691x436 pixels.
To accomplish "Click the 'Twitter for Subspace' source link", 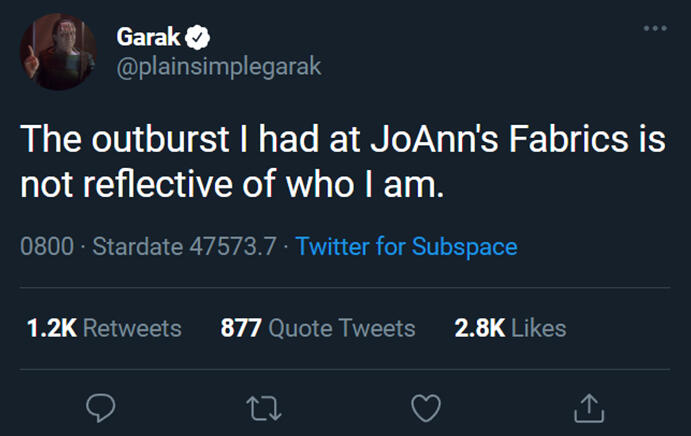I will pyautogui.click(x=407, y=246).
